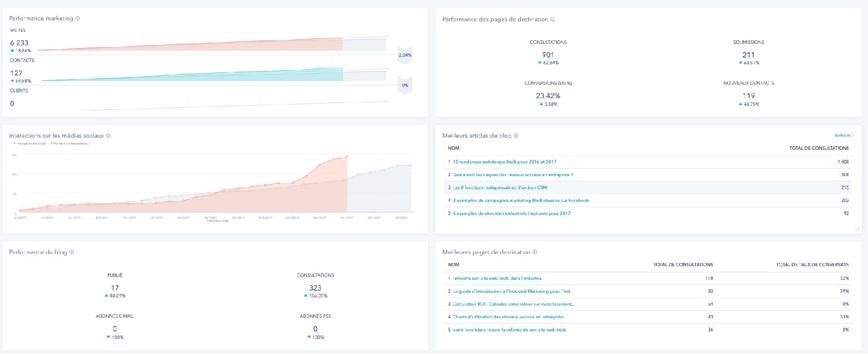Open 'votre livre blanc réussir la refonte' page
This screenshot has width=868, height=354.
pyautogui.click(x=509, y=330)
